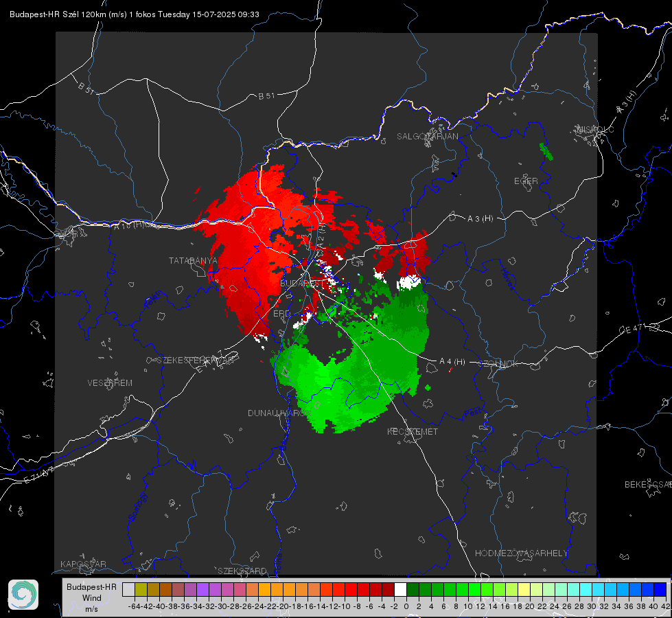The height and width of the screenshot is (618, 672).
Task: Select the BUDAPEST city label
Action: (x=302, y=284)
